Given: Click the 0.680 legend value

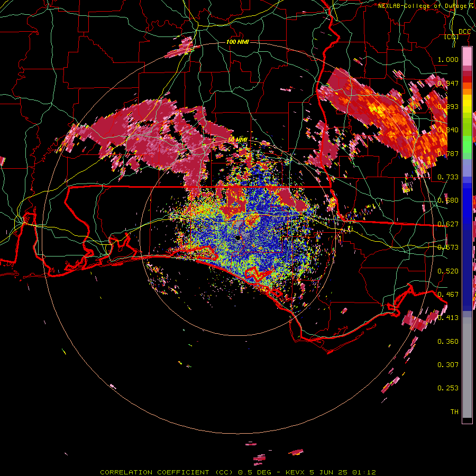Looking at the screenshot, I should tap(448, 200).
